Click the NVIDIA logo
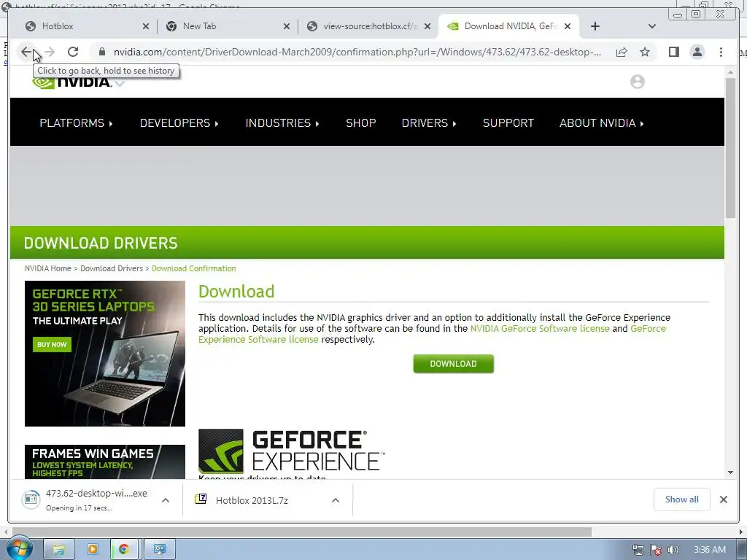 tap(71, 82)
